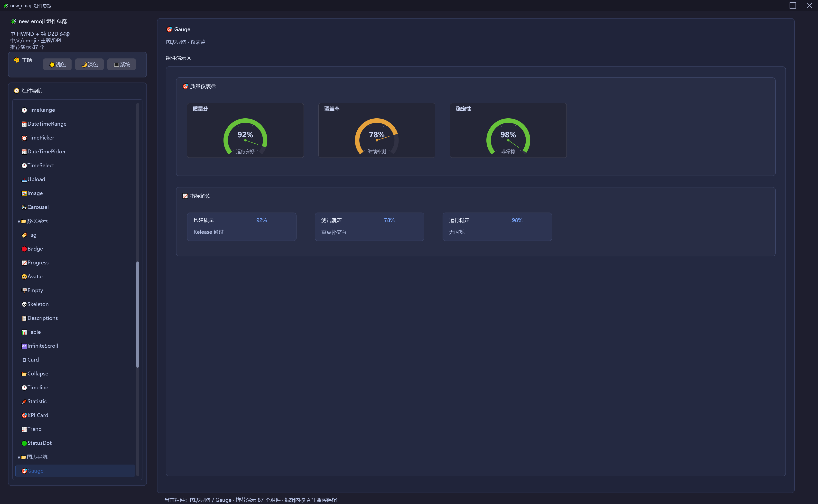Switch theme to 系统 system mode
The height and width of the screenshot is (504, 818).
[x=122, y=64]
